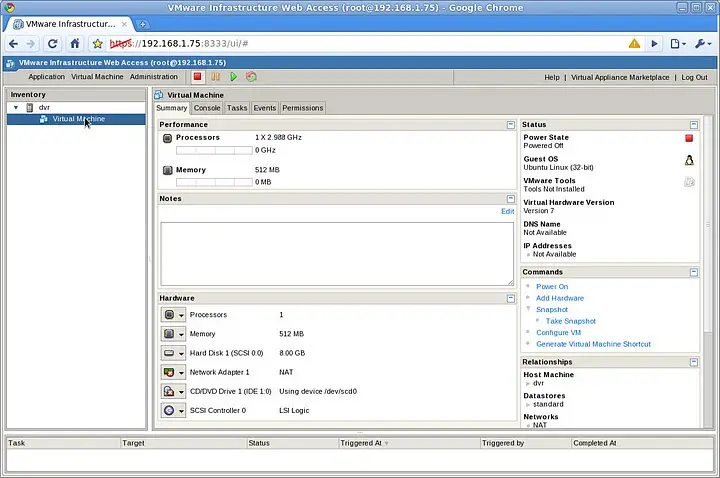Click the Power On command link
Viewport: 720px width, 478px height.
[552, 287]
